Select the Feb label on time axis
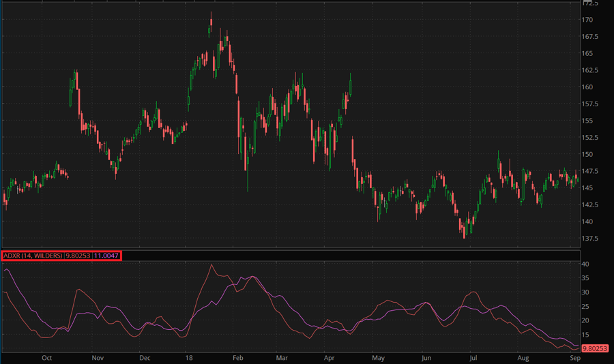This screenshot has height=364, width=614. tap(237, 357)
